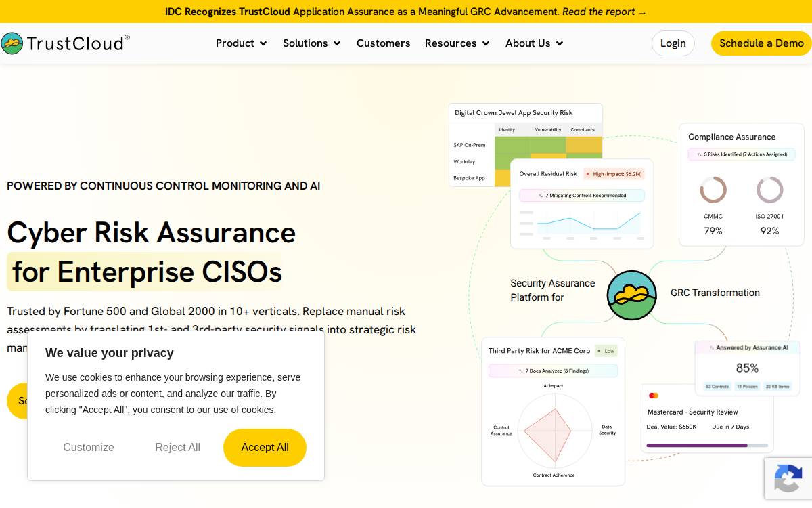Open the Customers menu item
Viewport: 812px width, 508px height.
[383, 43]
